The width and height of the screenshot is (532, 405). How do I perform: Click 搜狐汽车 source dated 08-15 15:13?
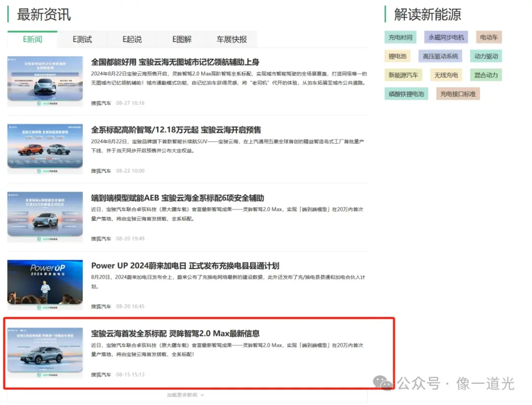101,375
